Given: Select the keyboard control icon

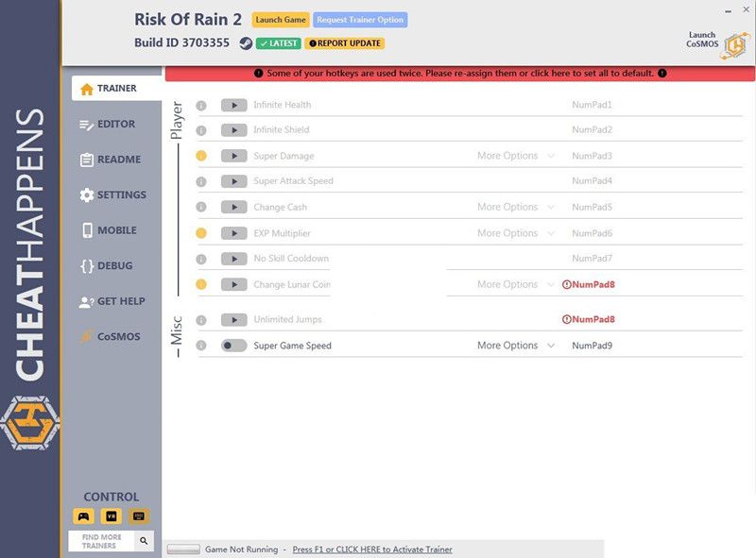Looking at the screenshot, I should pos(138,516).
